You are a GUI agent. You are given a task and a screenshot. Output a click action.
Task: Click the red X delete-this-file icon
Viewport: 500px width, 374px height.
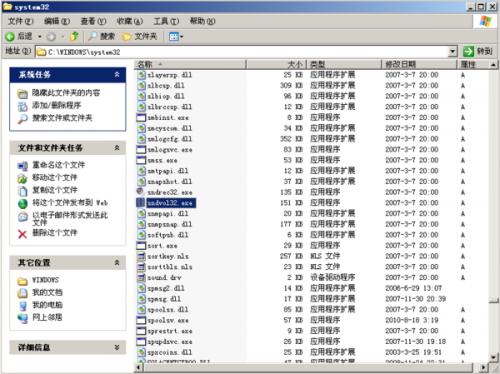coord(22,234)
